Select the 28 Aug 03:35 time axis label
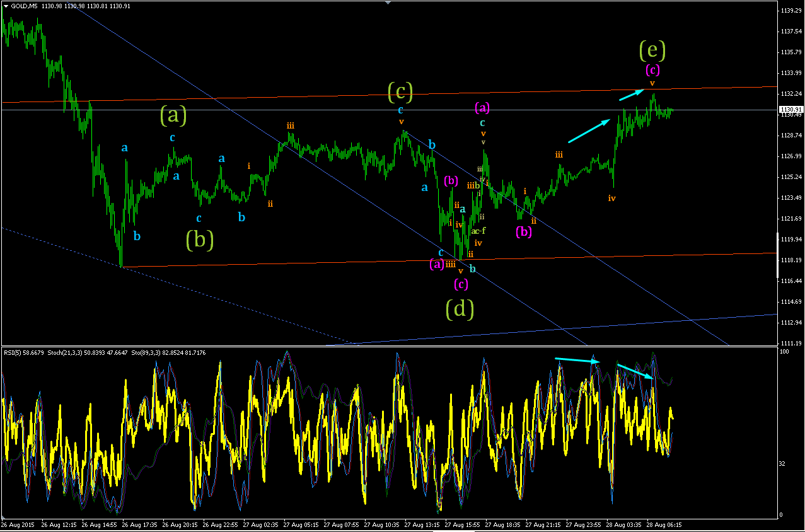Viewport: 805px width, 532px height. [625, 524]
